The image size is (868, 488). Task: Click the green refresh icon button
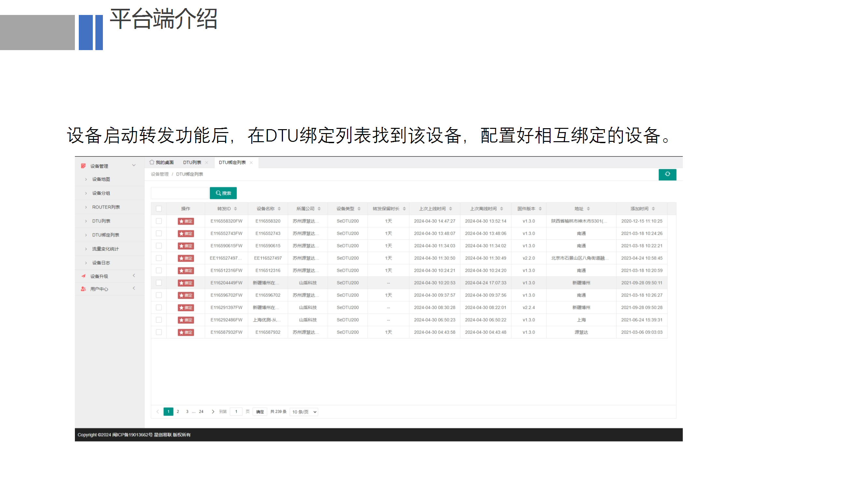(x=667, y=174)
